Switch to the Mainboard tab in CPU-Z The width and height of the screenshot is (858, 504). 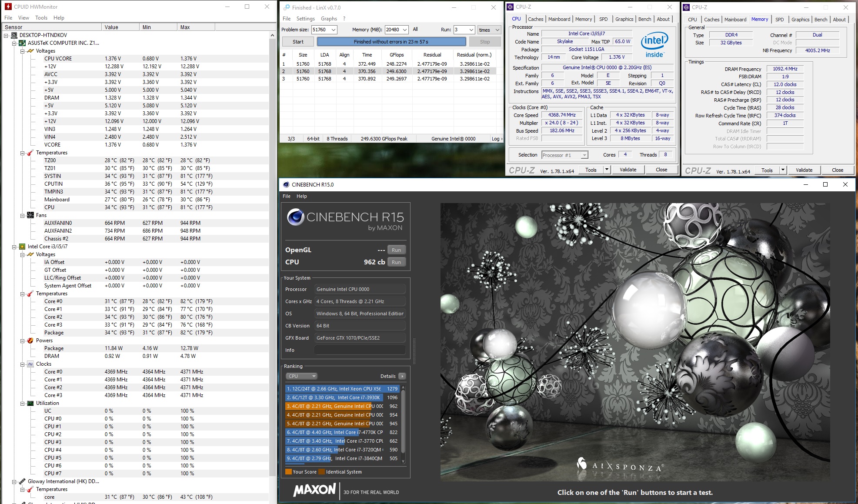(559, 19)
